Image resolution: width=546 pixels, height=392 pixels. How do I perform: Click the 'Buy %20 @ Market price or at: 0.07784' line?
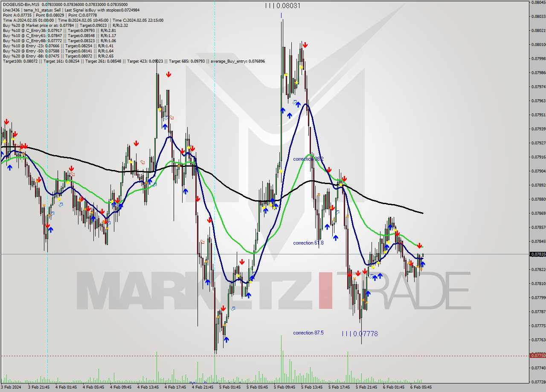tap(38, 25)
